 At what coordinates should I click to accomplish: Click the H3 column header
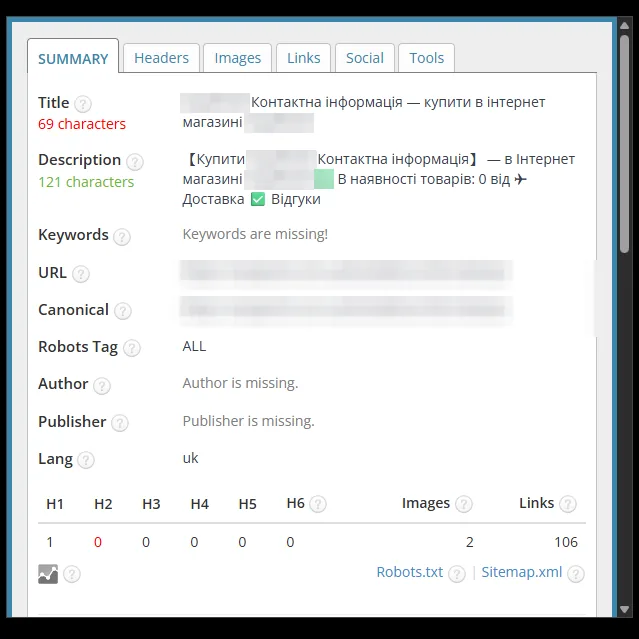[x=151, y=504]
